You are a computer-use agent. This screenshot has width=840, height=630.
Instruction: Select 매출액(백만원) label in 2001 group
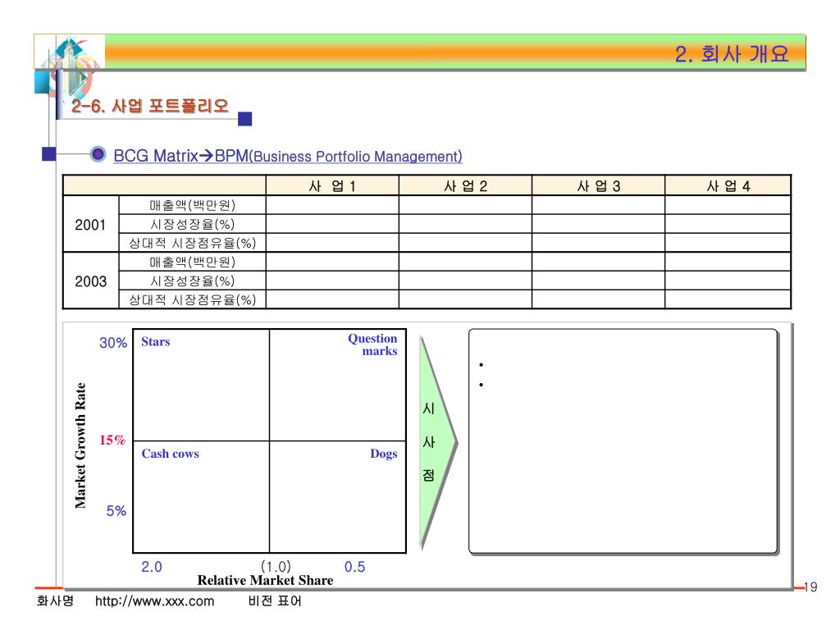pyautogui.click(x=192, y=205)
